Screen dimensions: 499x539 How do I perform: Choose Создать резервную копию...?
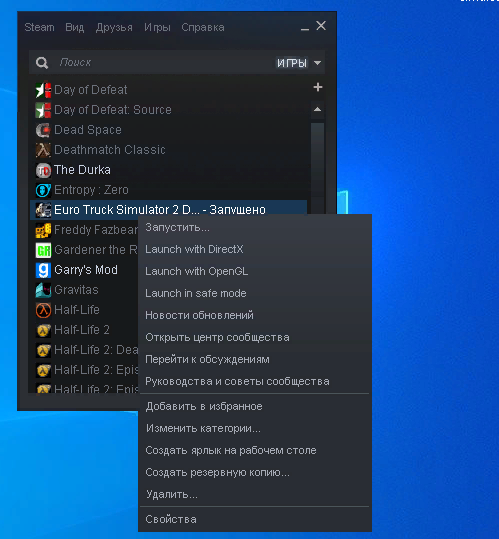click(x=255, y=472)
